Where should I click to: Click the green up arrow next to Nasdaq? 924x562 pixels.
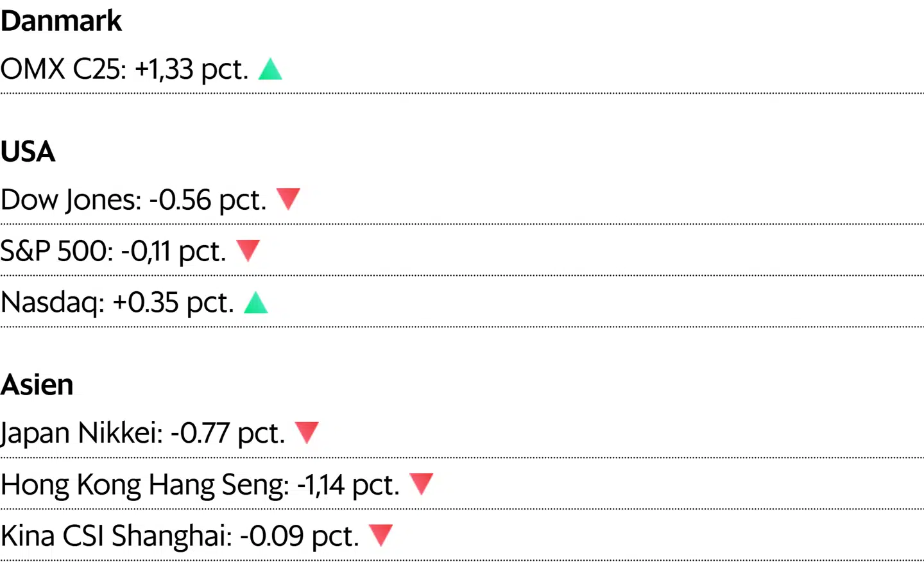[x=256, y=302]
